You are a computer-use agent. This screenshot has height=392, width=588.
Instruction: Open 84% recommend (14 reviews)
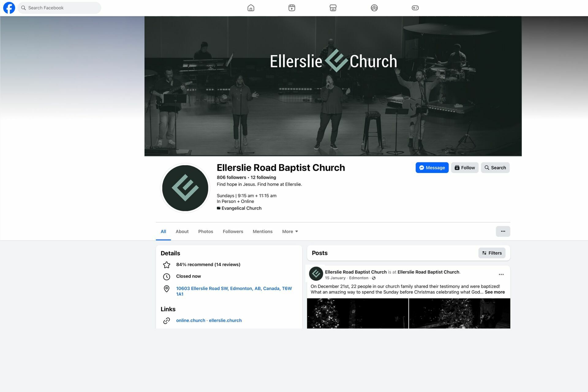pyautogui.click(x=208, y=265)
